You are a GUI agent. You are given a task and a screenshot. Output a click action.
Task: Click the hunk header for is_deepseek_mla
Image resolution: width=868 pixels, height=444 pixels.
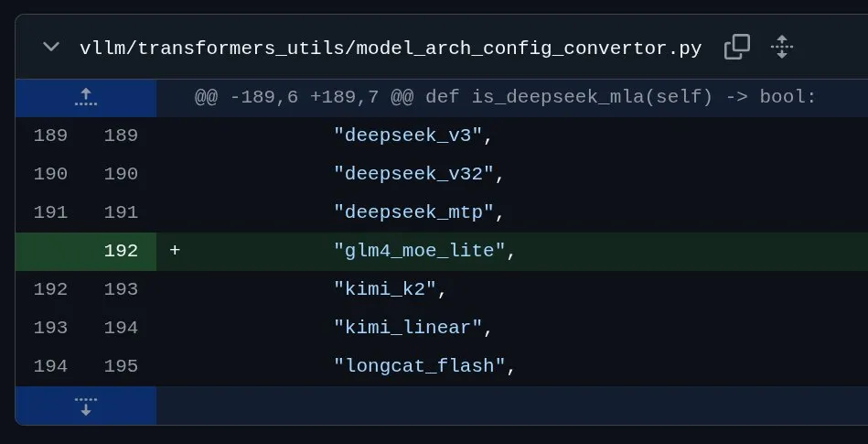506,98
